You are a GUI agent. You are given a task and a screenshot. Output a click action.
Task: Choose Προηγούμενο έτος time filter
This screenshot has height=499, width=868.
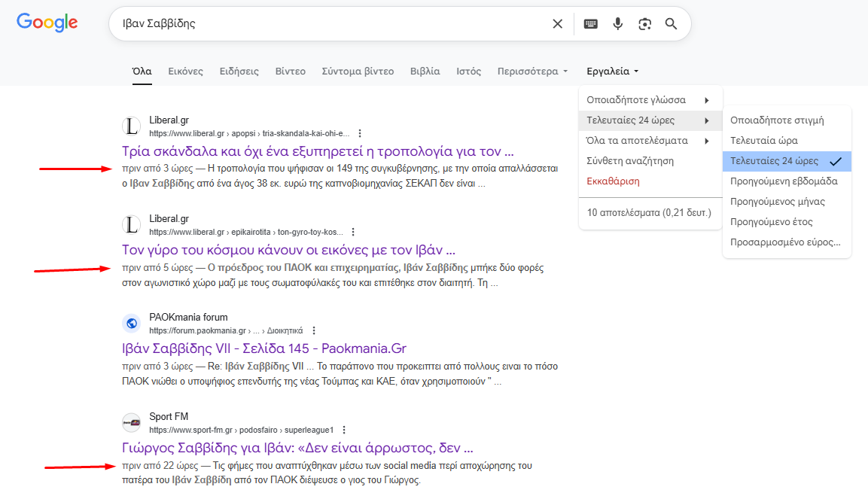pyautogui.click(x=787, y=222)
